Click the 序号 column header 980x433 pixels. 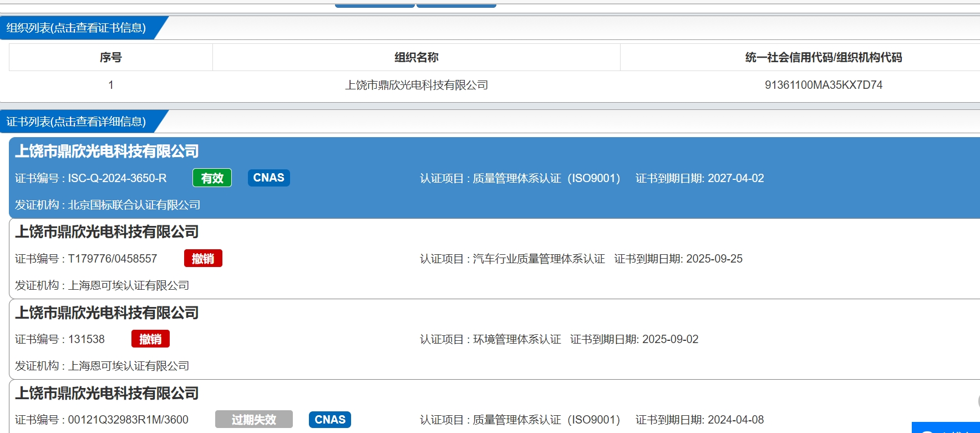(x=111, y=57)
